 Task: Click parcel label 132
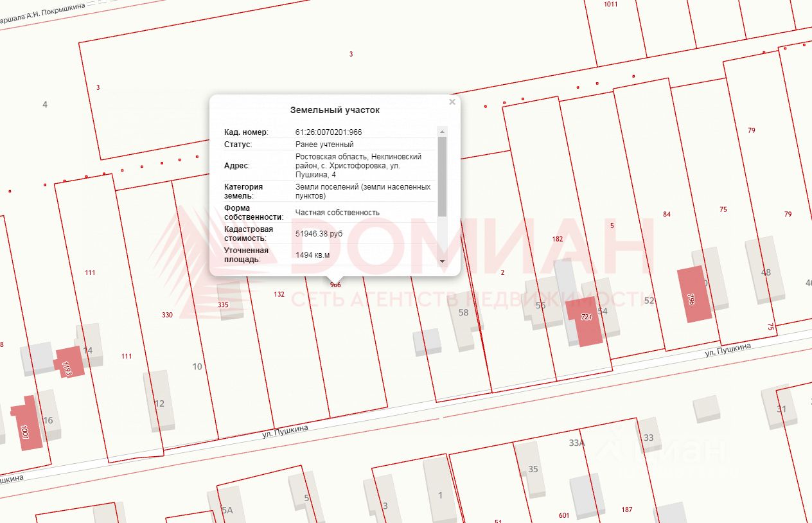click(x=279, y=294)
